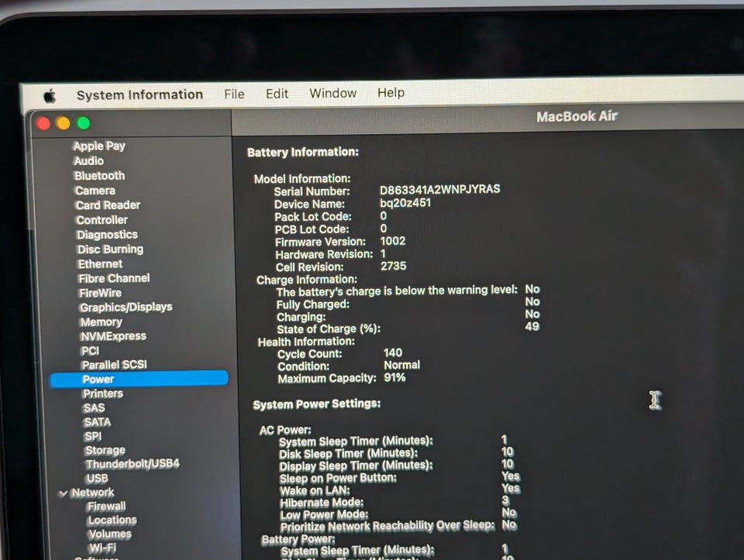This screenshot has height=560, width=744.
Task: Click the Hibernate Mode label
Action: point(322,503)
